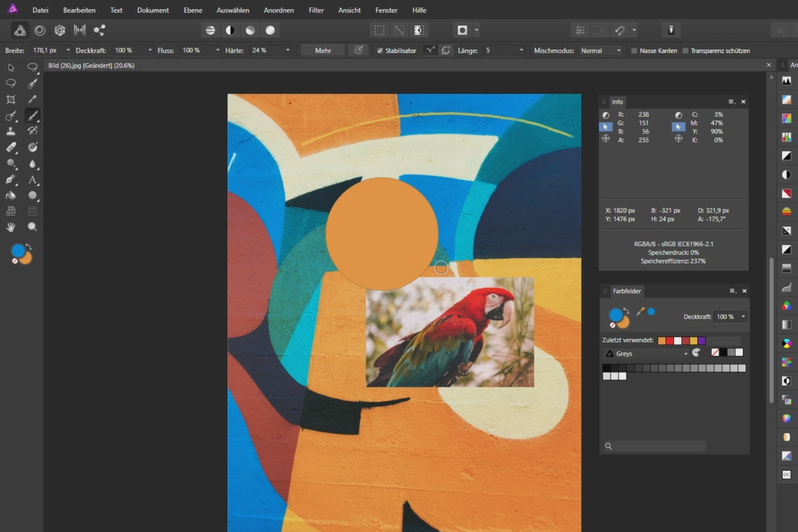Image resolution: width=798 pixels, height=532 pixels.
Task: Choose the Pen tool
Action: click(11, 178)
